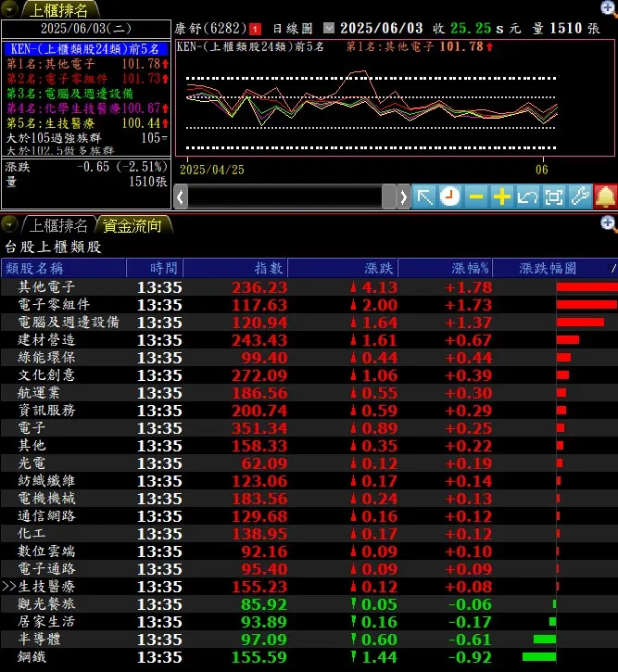This screenshot has height=672, width=618.
Task: Click the undo curved arrow icon
Action: point(527,197)
